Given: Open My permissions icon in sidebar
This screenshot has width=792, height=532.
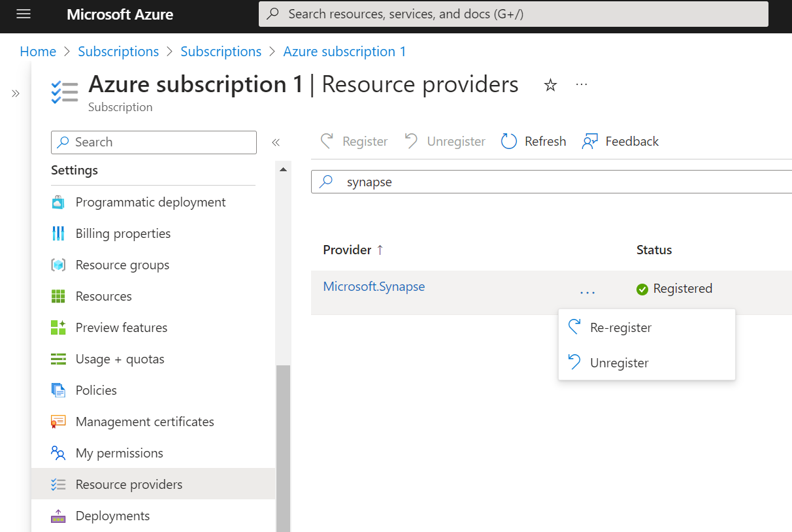Looking at the screenshot, I should [x=58, y=453].
